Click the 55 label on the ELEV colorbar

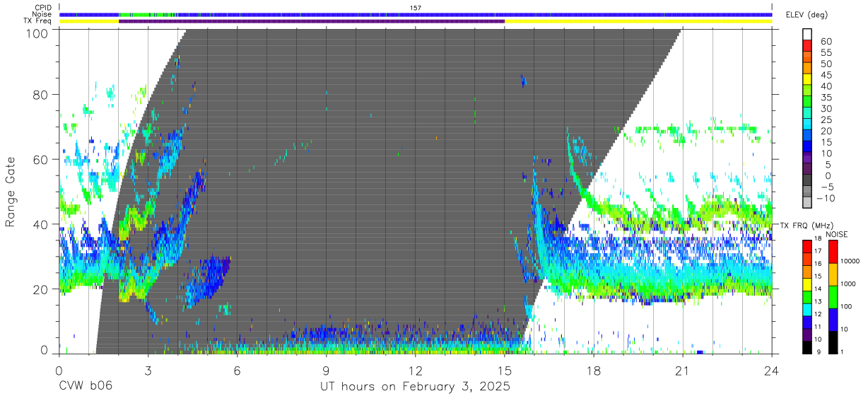[826, 53]
